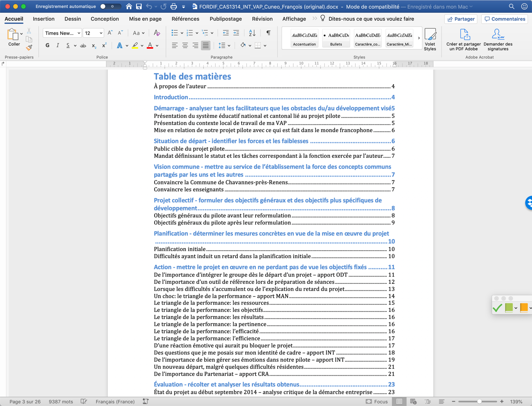Expand the styles gallery arrow

419,38
